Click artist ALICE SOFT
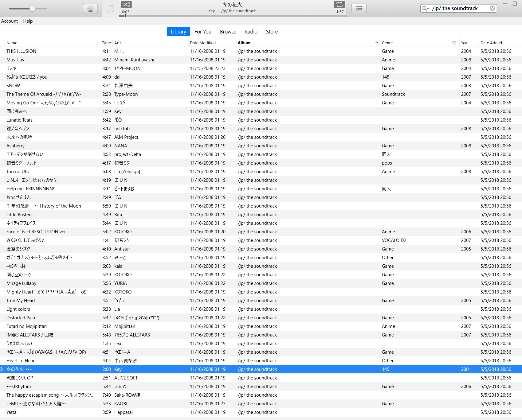The width and height of the screenshot is (522, 420). pos(126,378)
